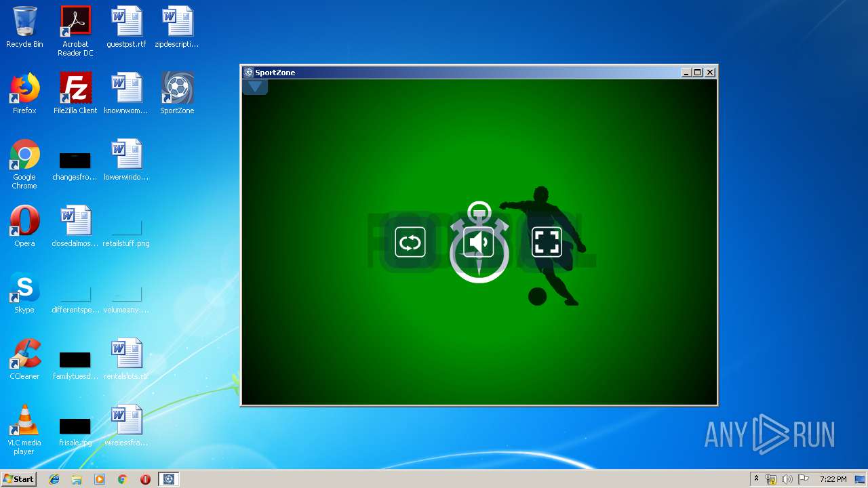Viewport: 868px width, 488px height.
Task: Minimize the SportZone window
Action: pyautogui.click(x=686, y=73)
